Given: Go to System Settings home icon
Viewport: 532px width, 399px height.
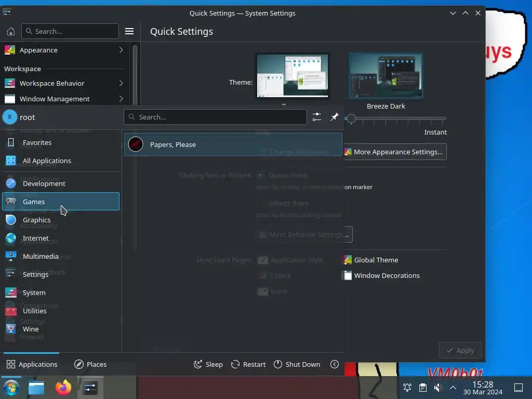Looking at the screenshot, I should coord(11,31).
